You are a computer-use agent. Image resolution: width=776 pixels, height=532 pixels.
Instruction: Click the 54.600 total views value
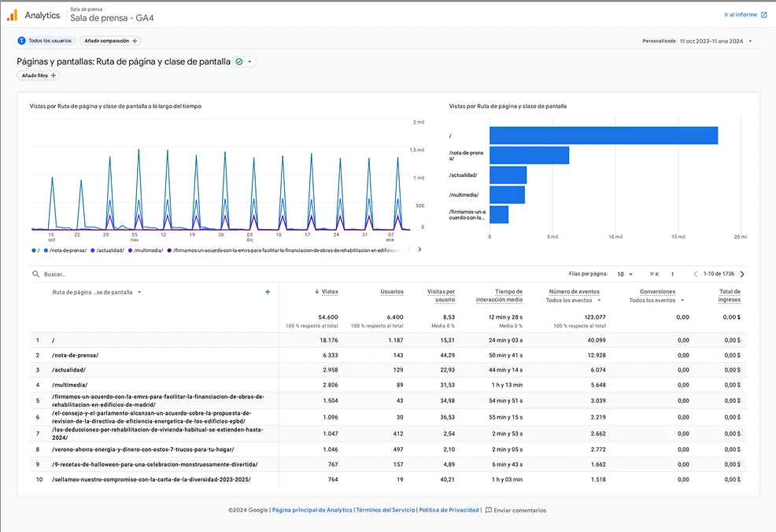tap(327, 316)
